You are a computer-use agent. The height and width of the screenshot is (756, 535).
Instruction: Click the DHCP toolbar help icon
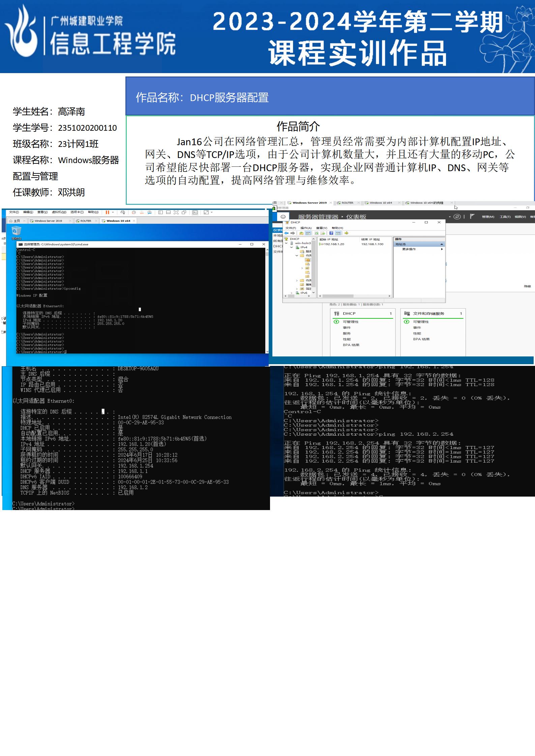coord(331,233)
